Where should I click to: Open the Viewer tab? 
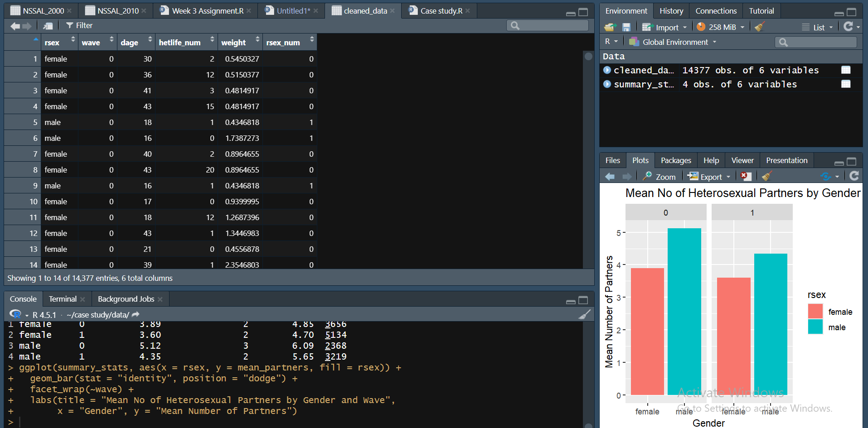[742, 160]
